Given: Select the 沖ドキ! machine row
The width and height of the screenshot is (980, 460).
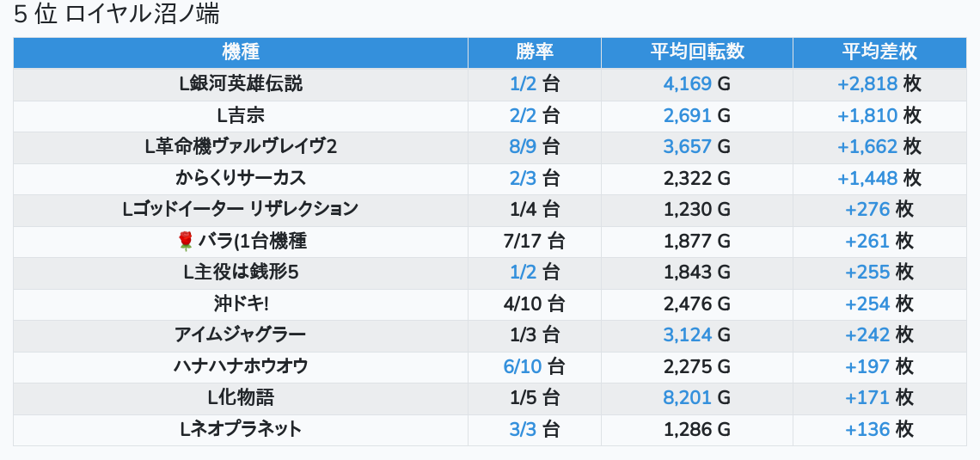Looking at the screenshot, I should click(x=241, y=304).
